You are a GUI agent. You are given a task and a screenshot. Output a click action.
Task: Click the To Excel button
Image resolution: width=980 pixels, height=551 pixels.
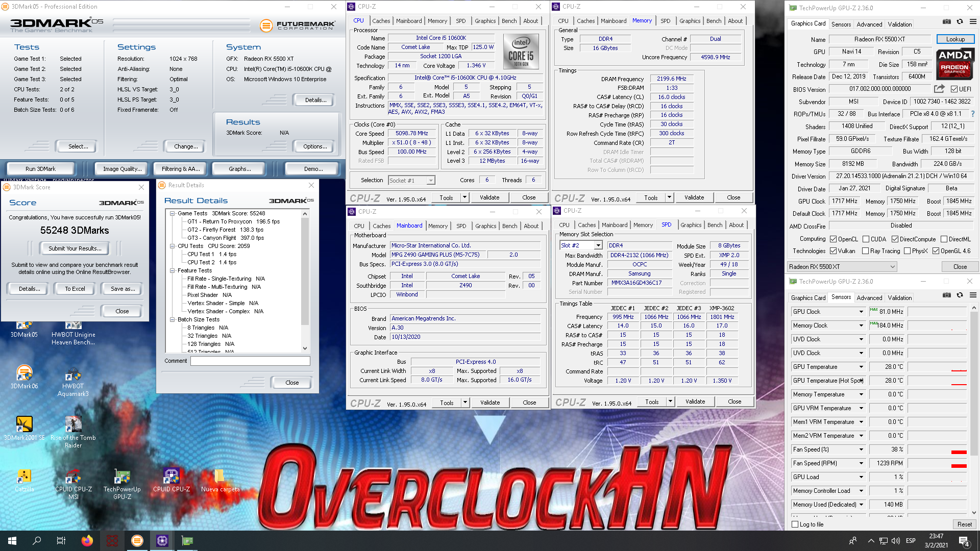tap(75, 289)
